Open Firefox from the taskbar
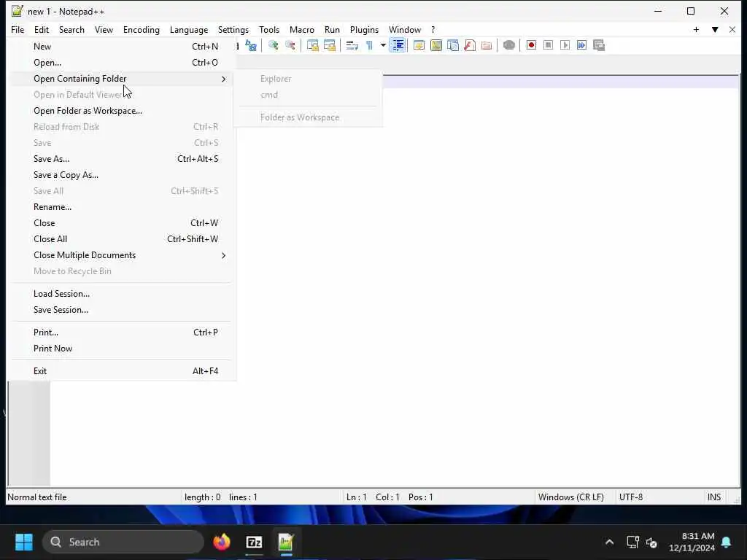Viewport: 747px width, 560px height. point(222,542)
